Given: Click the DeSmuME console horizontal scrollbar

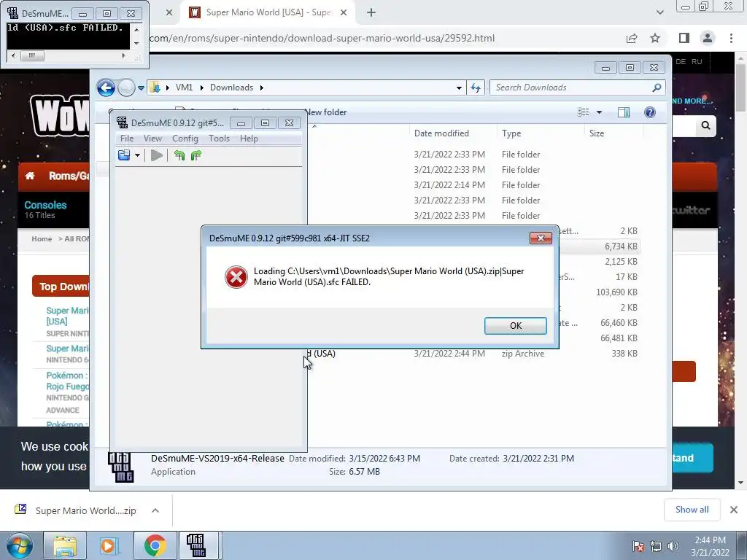Looking at the screenshot, I should [68, 55].
